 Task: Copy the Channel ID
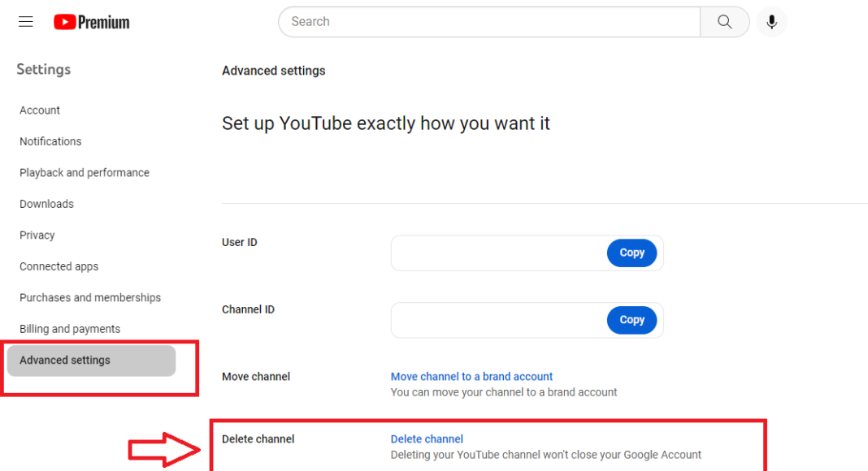click(631, 320)
